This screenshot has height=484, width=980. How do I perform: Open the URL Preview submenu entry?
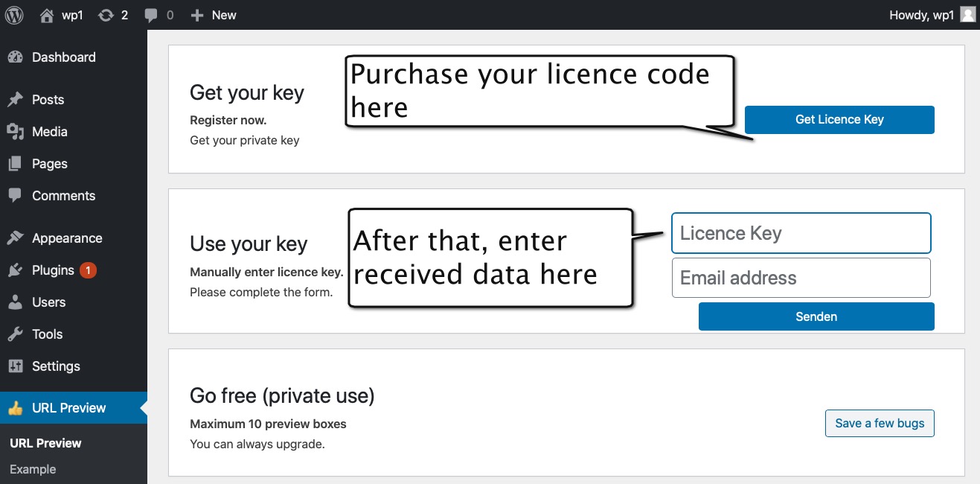(45, 443)
